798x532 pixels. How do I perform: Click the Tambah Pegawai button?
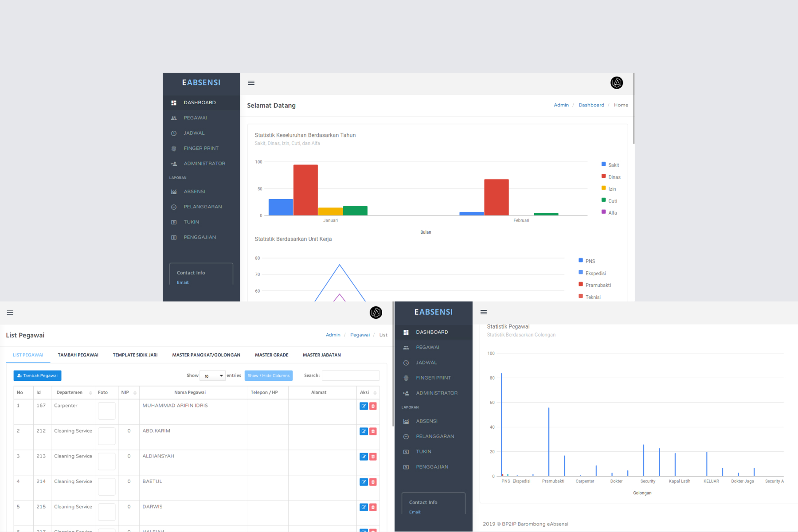(x=38, y=376)
